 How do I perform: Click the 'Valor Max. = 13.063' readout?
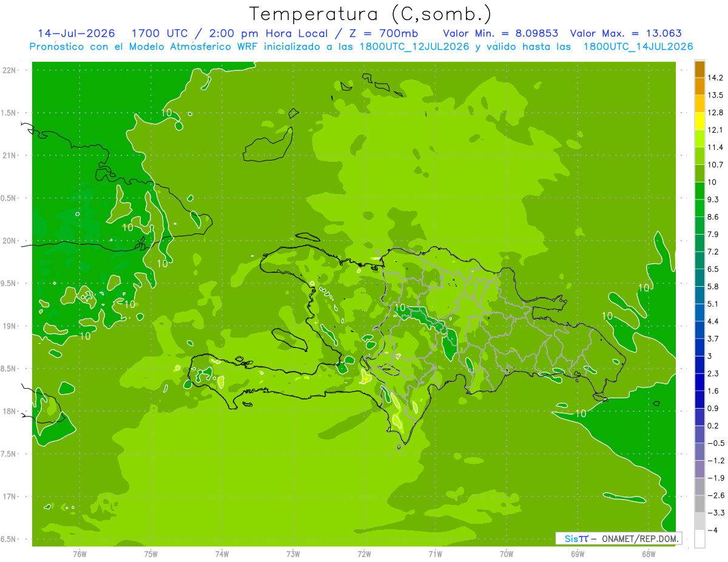[x=626, y=33]
